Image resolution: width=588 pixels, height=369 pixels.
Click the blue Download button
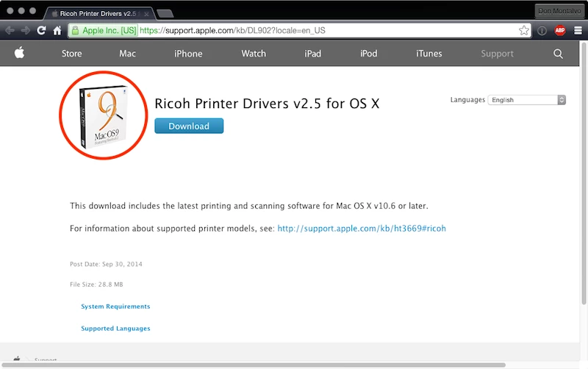pyautogui.click(x=189, y=126)
